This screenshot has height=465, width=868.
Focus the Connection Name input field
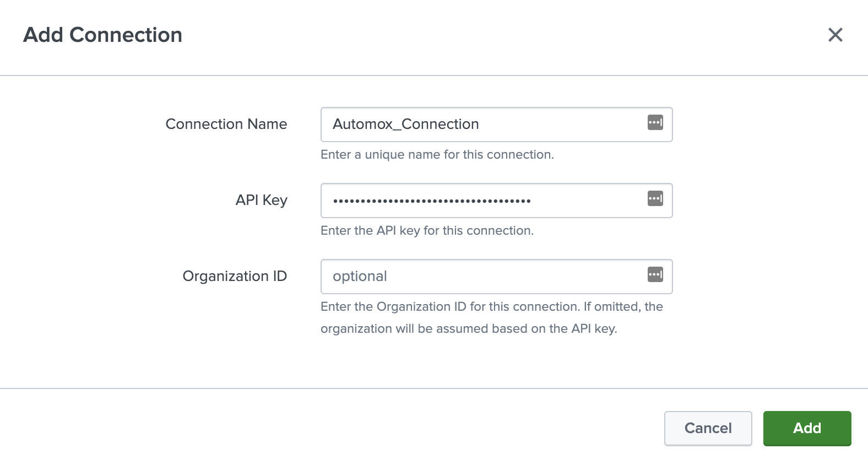496,125
